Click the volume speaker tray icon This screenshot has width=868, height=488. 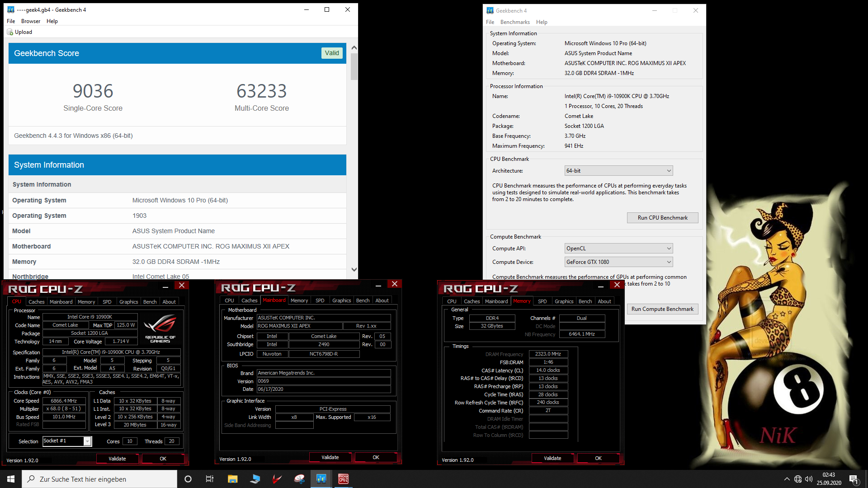(x=809, y=479)
